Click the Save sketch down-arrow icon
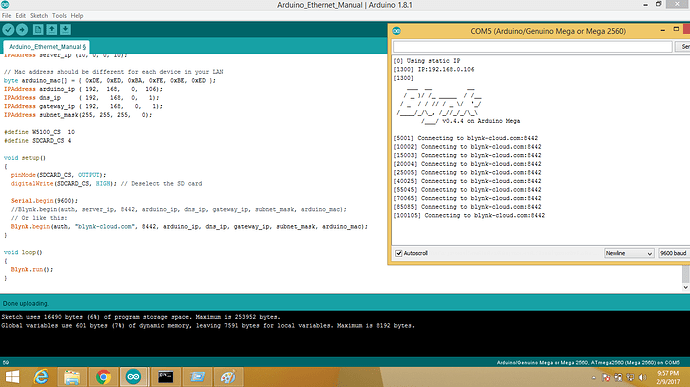 [65, 29]
